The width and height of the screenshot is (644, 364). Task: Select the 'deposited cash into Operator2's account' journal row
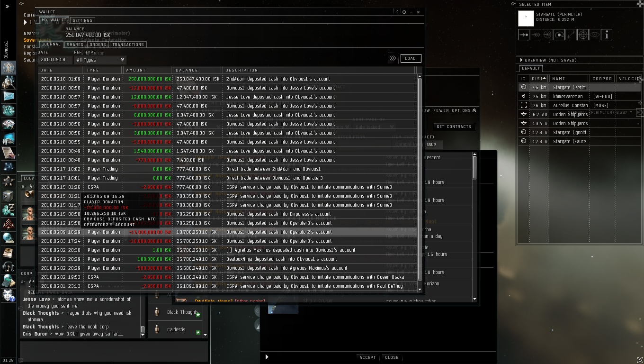tap(228, 232)
